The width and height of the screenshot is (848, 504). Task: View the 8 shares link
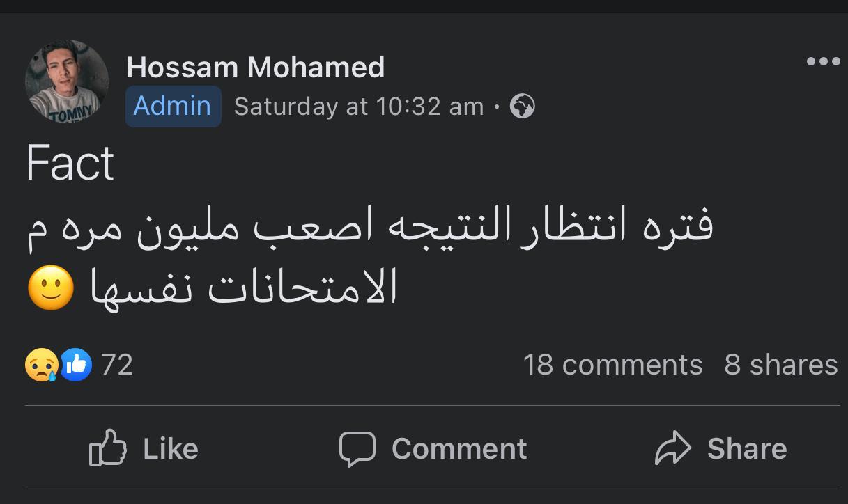click(x=780, y=365)
